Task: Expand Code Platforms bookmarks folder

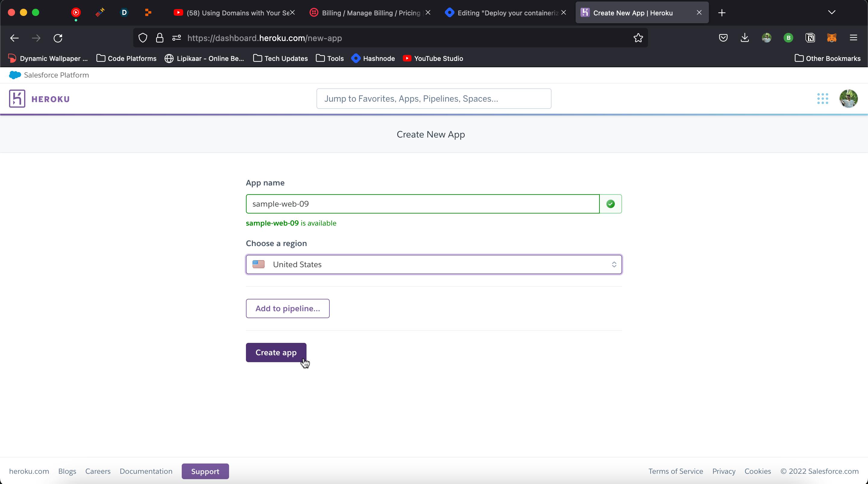Action: (x=126, y=58)
